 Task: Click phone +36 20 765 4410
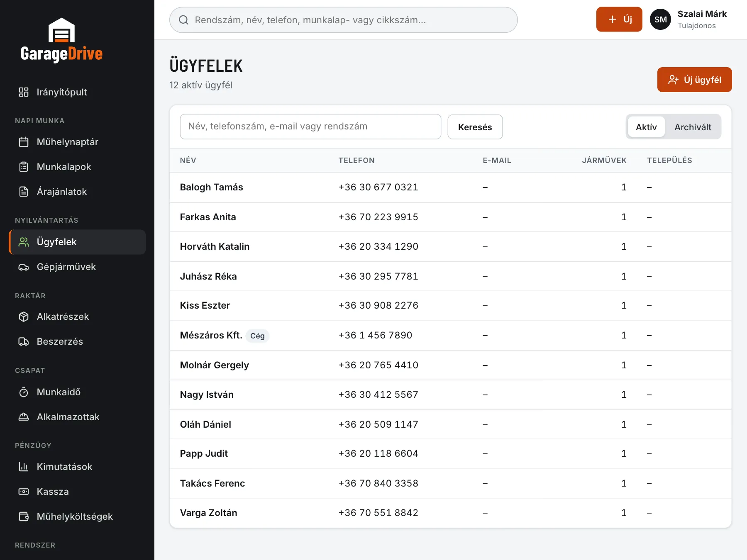click(x=378, y=365)
